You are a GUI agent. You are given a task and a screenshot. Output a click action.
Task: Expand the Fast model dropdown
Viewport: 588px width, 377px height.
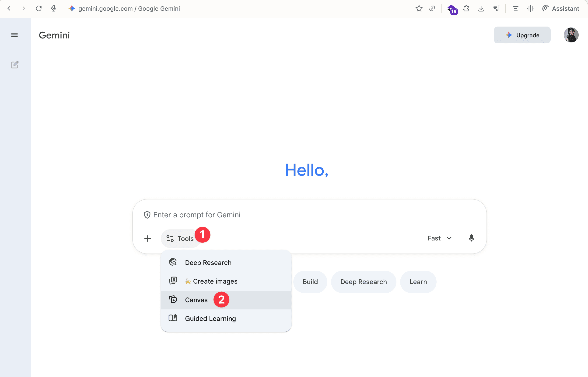[x=439, y=238]
